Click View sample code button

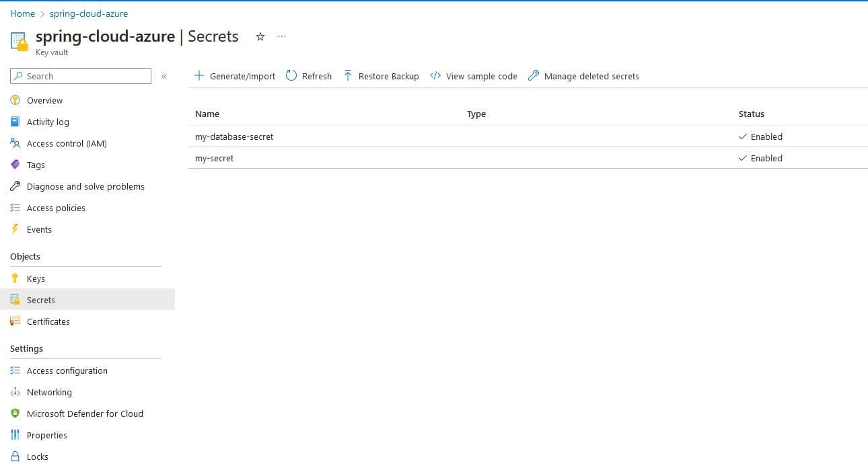pos(474,76)
